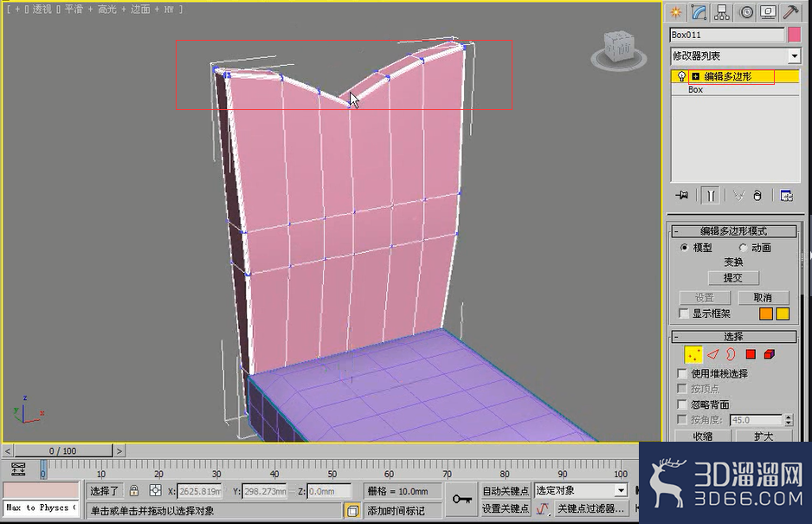Click the 提交 button
The height and width of the screenshot is (524, 812).
point(733,278)
